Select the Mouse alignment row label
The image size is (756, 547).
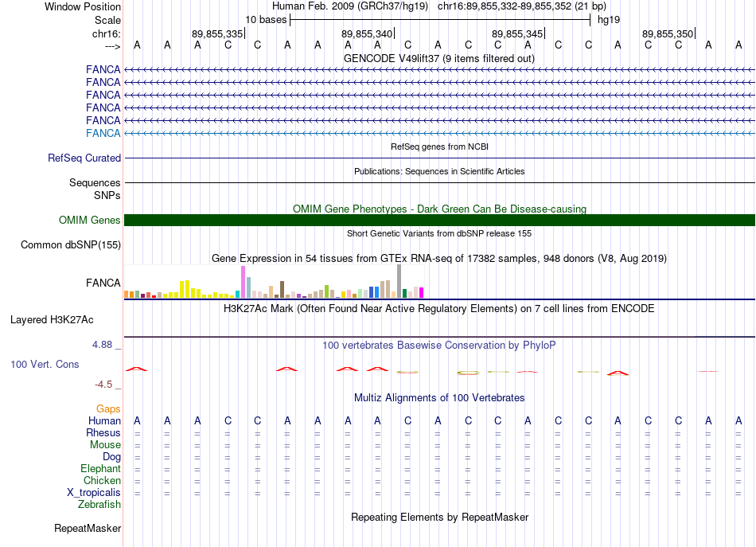[105, 445]
